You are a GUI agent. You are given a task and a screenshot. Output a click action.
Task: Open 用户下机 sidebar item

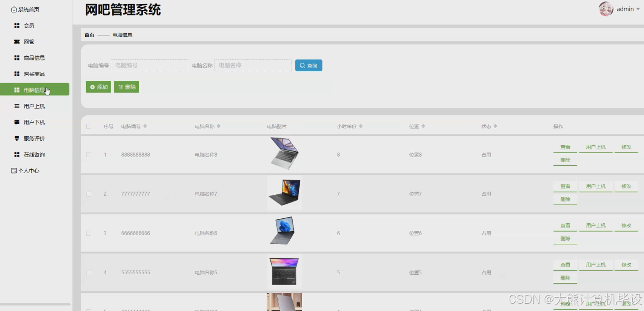click(x=34, y=122)
